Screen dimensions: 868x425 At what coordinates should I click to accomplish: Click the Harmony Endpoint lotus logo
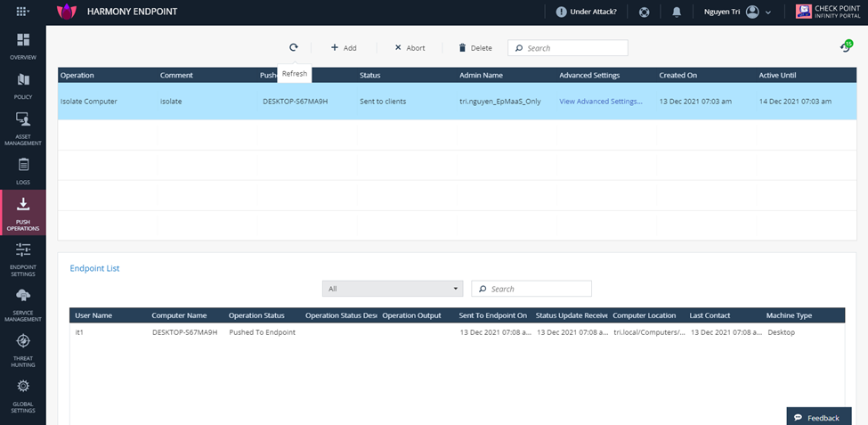pyautogui.click(x=67, y=12)
